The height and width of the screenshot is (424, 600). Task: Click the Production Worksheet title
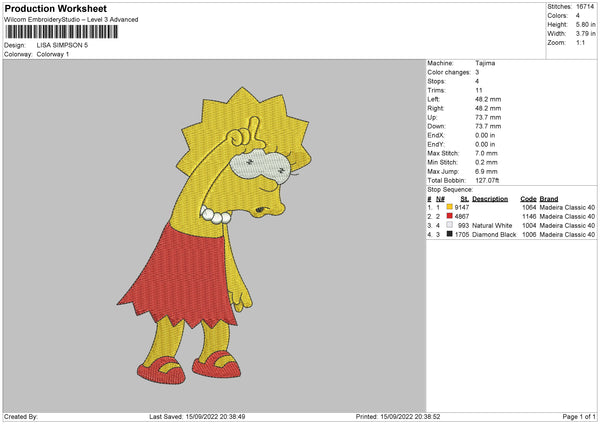point(55,8)
